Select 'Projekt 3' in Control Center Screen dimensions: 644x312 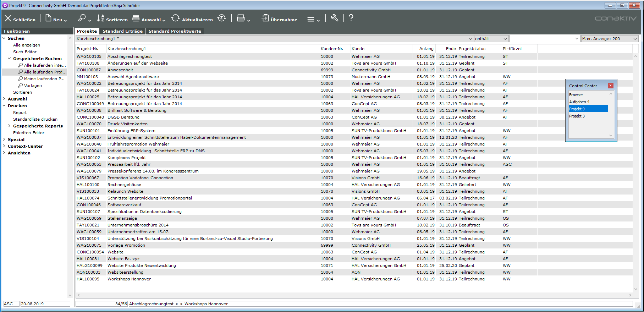point(588,116)
